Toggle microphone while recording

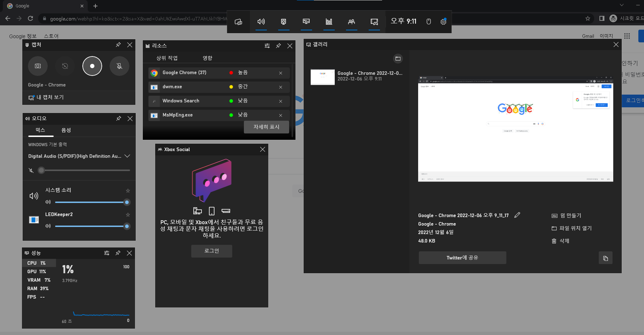[x=119, y=66]
